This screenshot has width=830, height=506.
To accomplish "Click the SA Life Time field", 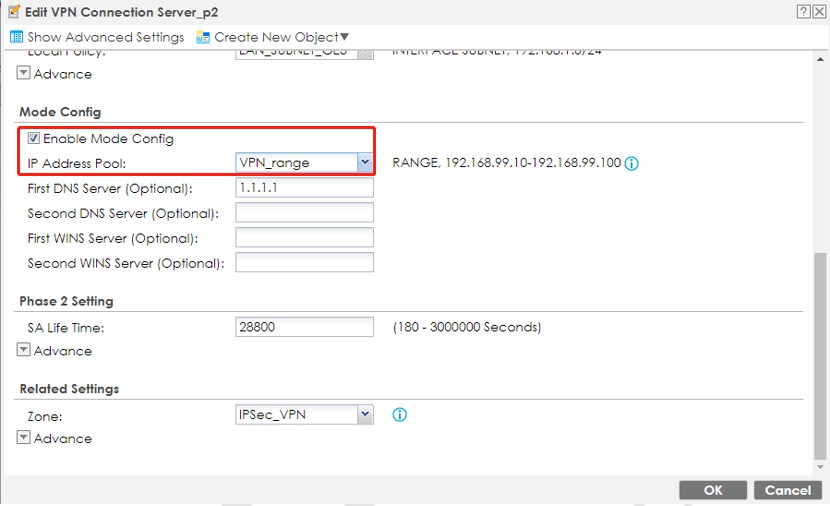I will [304, 327].
